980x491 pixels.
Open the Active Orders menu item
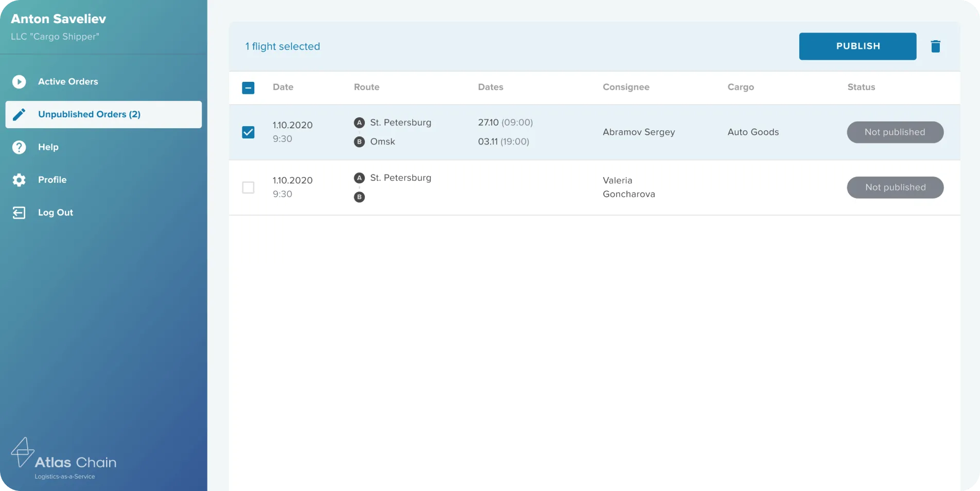click(67, 82)
